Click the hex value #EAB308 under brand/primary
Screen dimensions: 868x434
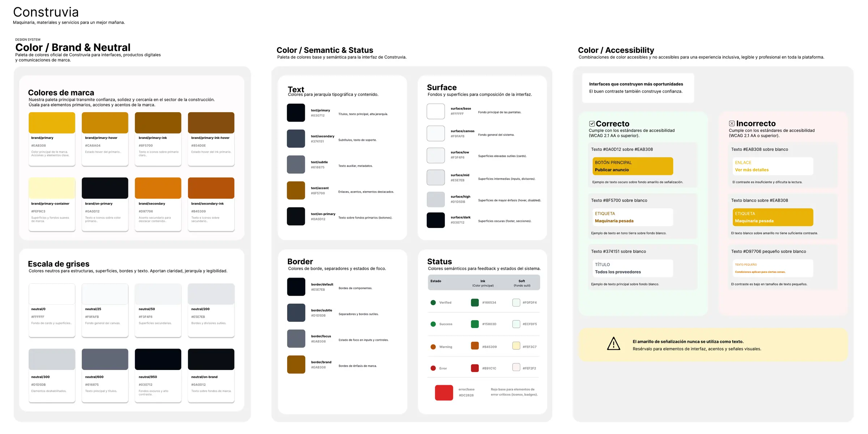(x=39, y=146)
